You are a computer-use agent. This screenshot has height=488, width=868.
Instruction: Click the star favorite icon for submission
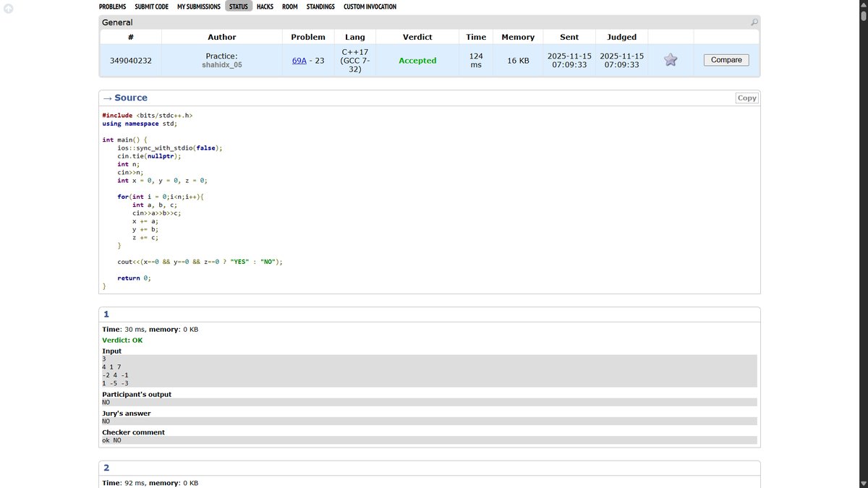671,60
